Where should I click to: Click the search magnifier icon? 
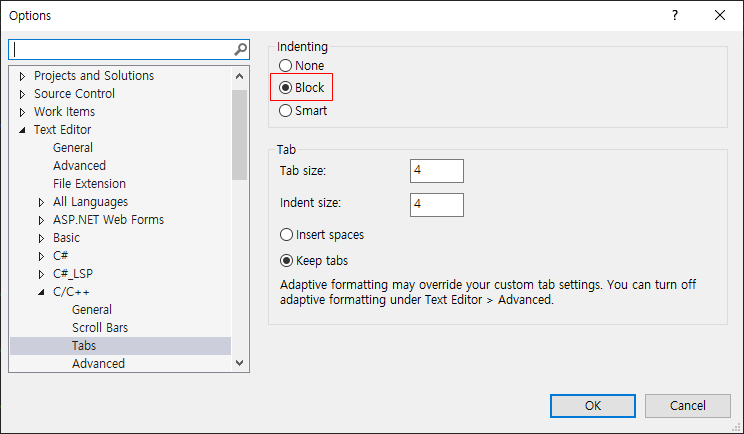pyautogui.click(x=241, y=49)
